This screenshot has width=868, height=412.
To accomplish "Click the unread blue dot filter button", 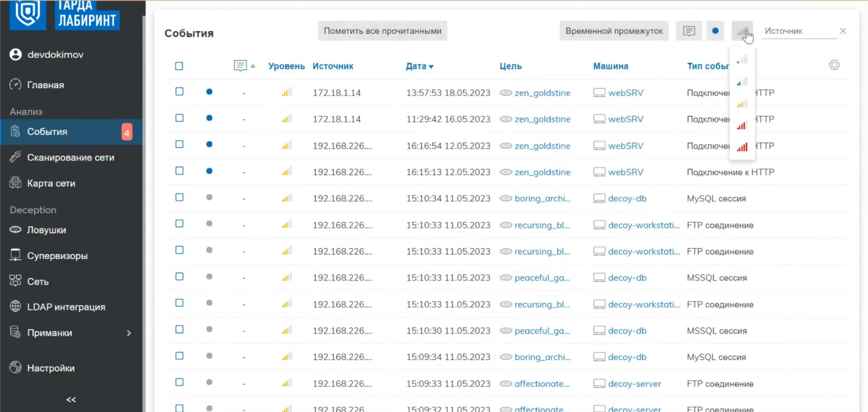I will [x=715, y=31].
